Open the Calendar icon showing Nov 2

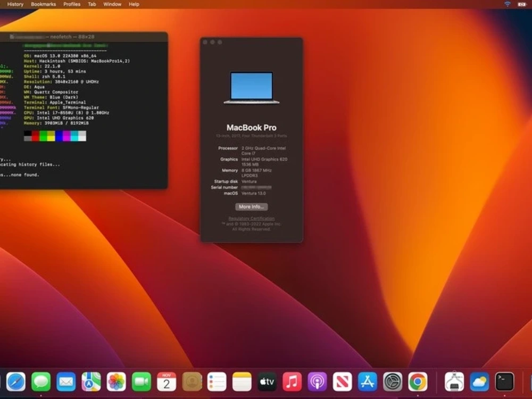tap(167, 381)
